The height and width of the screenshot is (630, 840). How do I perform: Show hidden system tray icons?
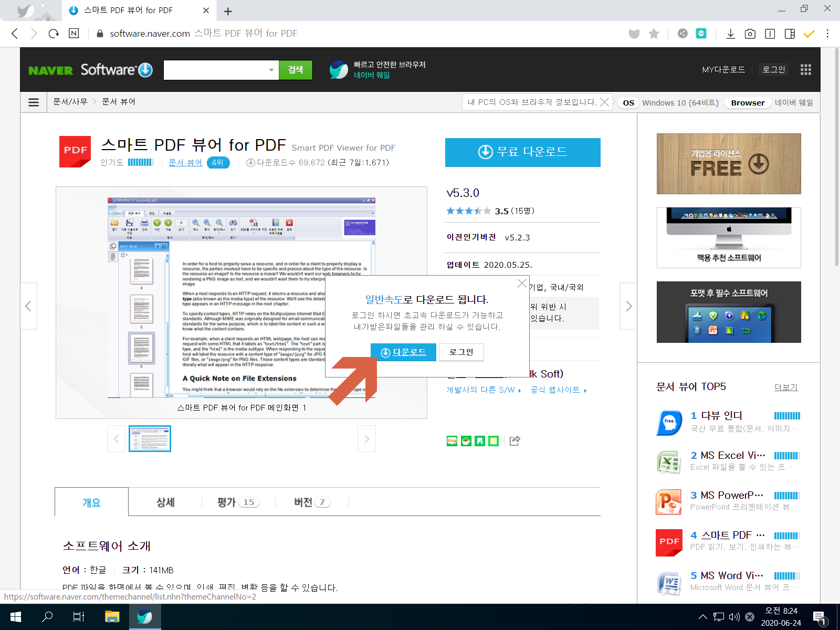702,617
